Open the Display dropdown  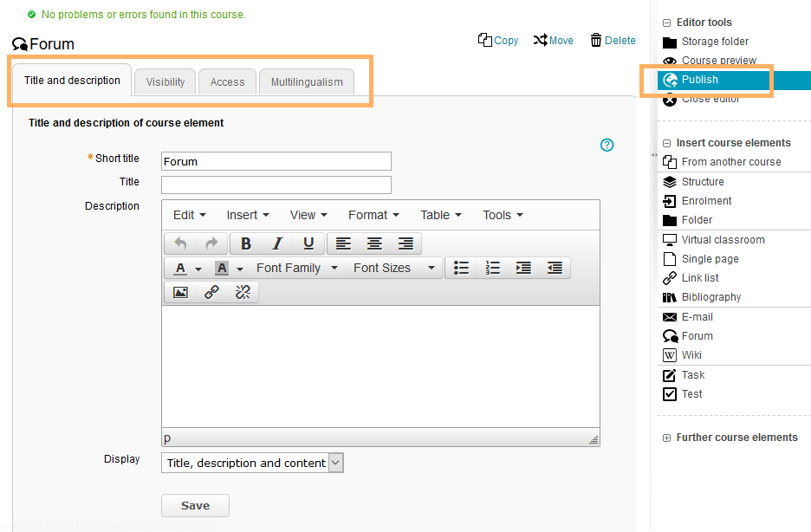coord(252,463)
